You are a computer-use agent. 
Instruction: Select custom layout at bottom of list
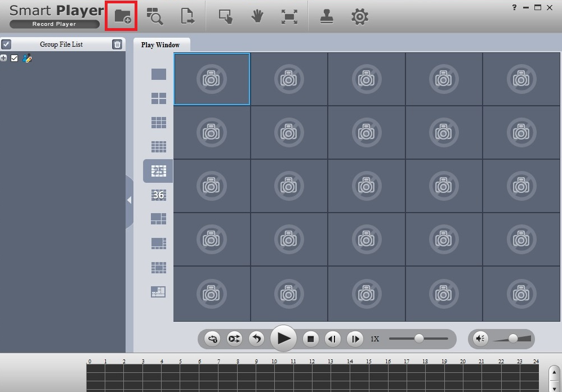158,292
